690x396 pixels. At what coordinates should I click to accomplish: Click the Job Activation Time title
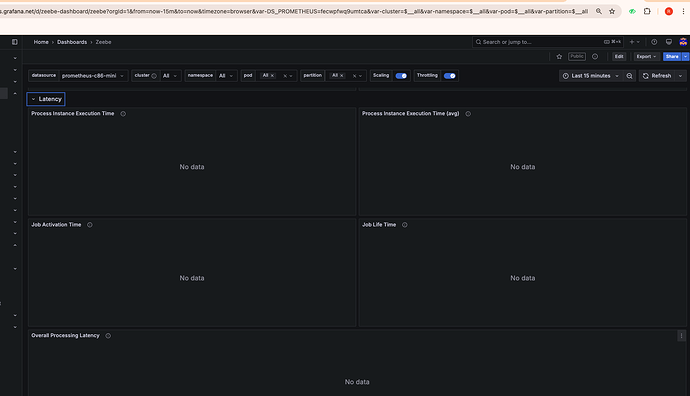coord(56,224)
